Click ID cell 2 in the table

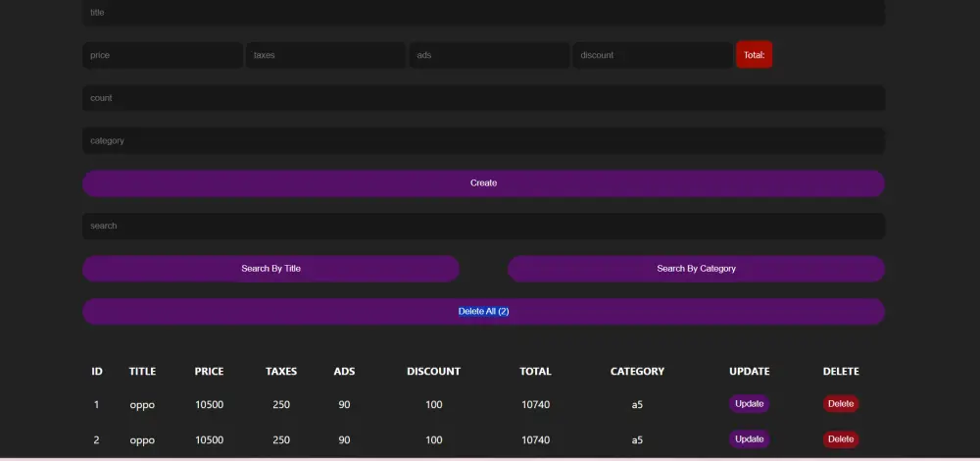pos(96,440)
